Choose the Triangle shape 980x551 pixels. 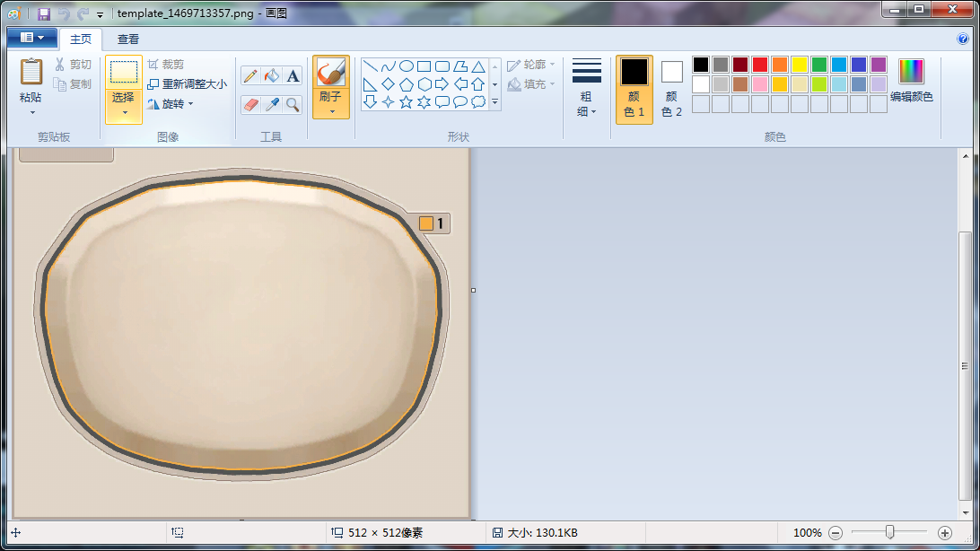(478, 66)
